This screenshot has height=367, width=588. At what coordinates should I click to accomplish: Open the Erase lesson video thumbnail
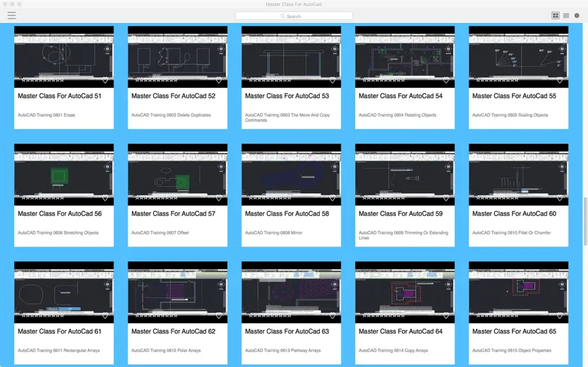click(64, 57)
